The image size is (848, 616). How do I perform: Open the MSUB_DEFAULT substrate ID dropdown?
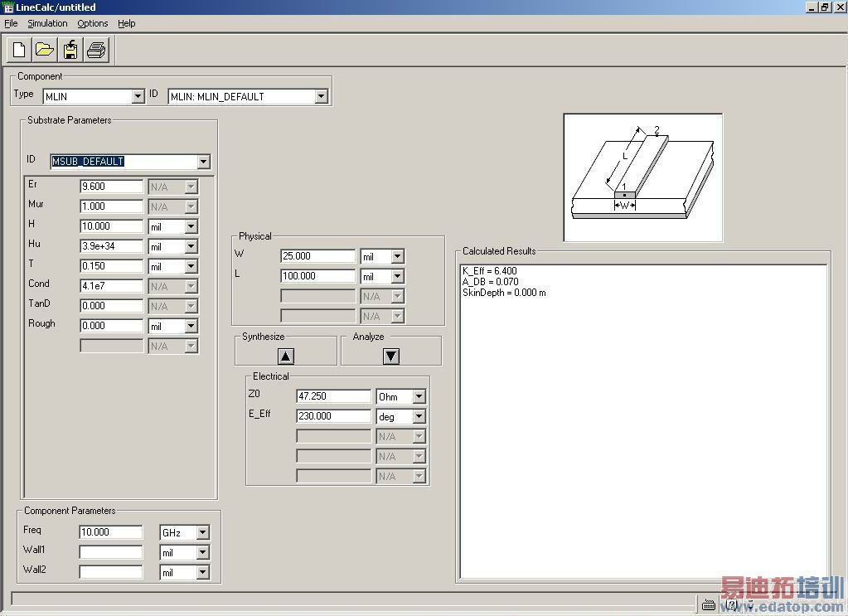[204, 162]
